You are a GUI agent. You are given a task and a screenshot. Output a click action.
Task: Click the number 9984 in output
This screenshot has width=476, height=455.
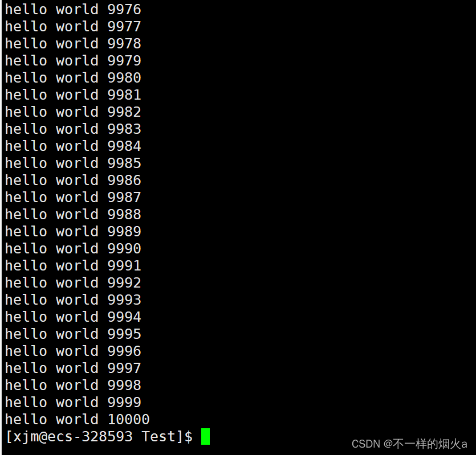click(x=124, y=146)
